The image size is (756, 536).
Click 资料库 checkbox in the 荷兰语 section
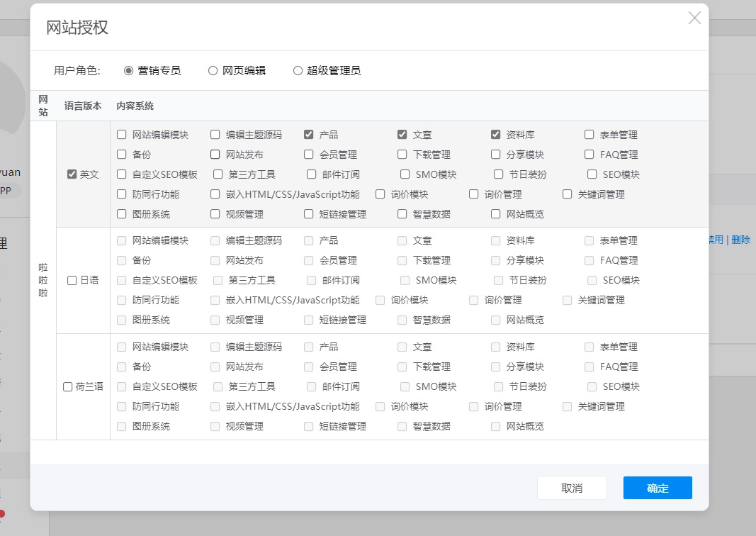pos(496,347)
